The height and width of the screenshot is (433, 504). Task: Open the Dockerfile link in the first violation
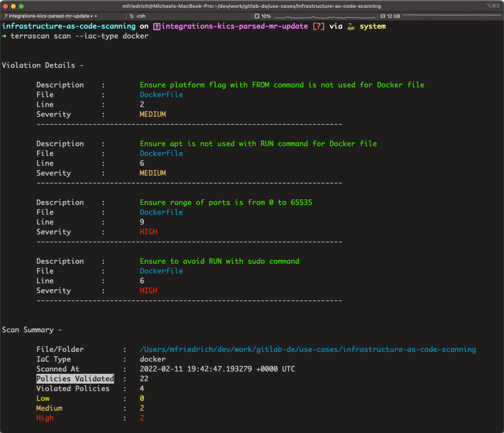pyautogui.click(x=161, y=94)
